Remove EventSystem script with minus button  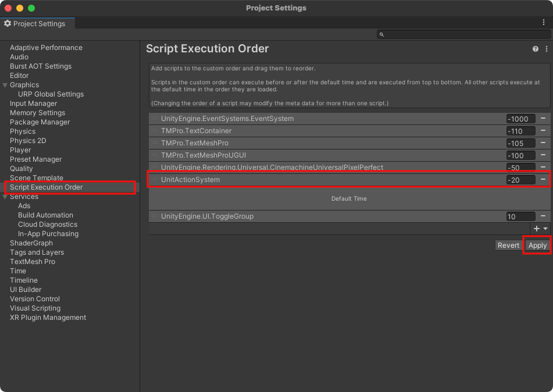tap(543, 119)
